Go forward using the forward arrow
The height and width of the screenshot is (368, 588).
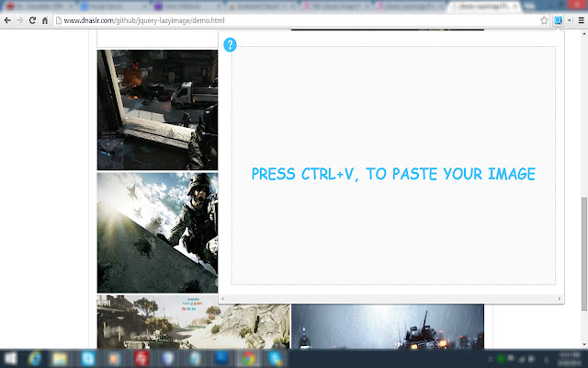[19, 20]
